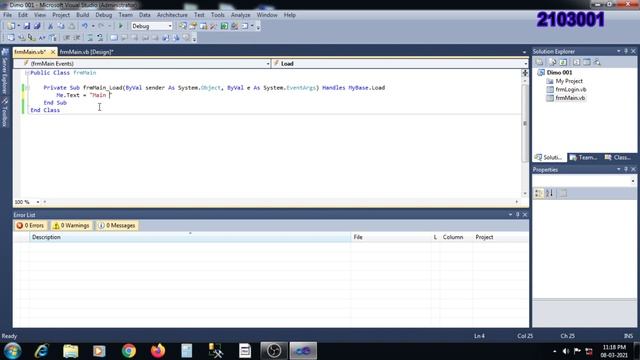Click the Undo toolbar icon
This screenshot has height=360, width=640.
(x=84, y=26)
